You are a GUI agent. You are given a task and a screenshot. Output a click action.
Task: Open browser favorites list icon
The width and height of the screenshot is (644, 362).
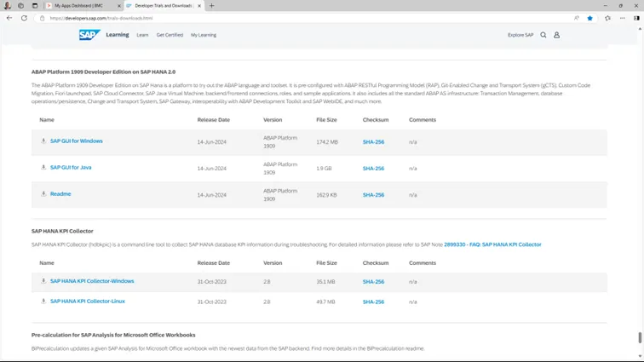coord(607,18)
